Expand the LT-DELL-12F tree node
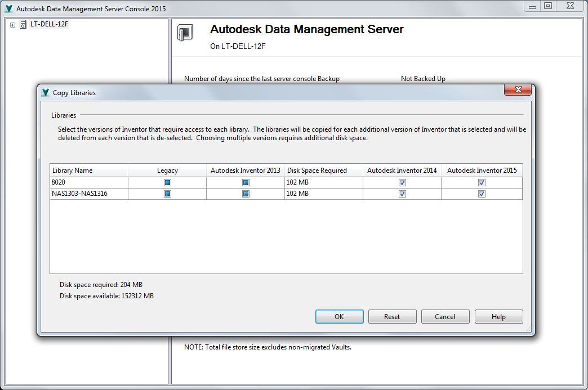This screenshot has height=390, width=588. click(x=13, y=25)
